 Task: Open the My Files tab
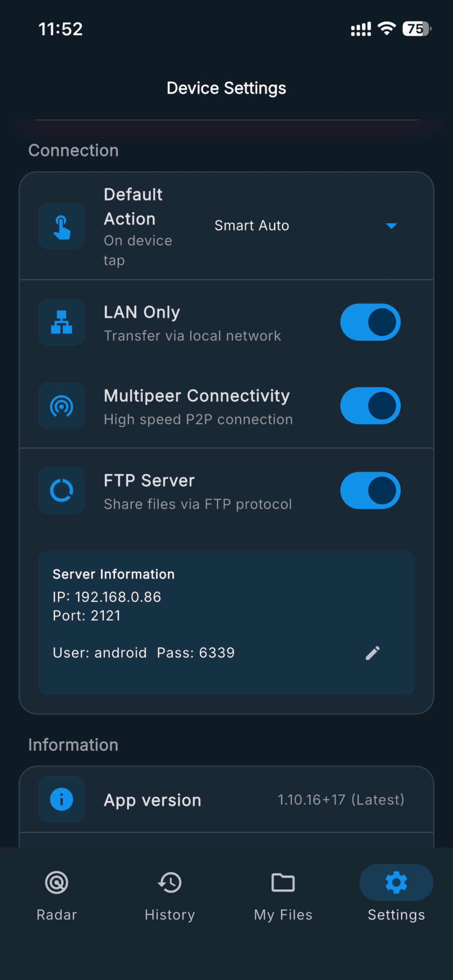click(x=283, y=896)
